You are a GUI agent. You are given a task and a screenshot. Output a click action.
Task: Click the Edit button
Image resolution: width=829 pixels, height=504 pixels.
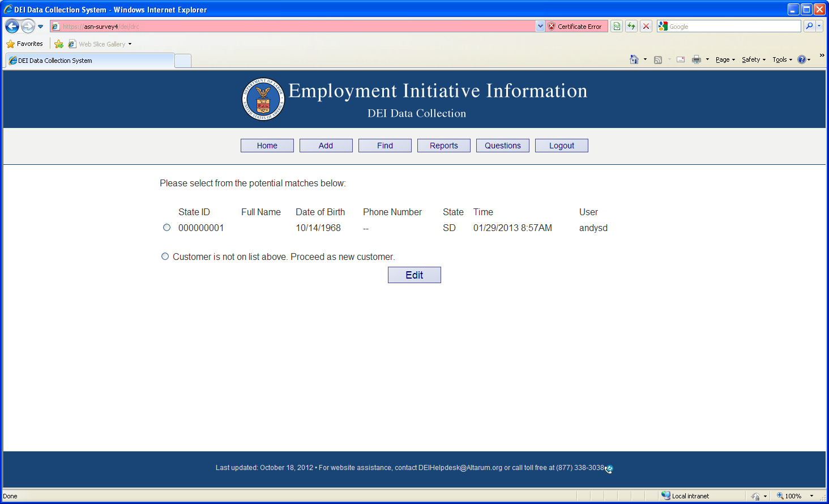click(414, 275)
